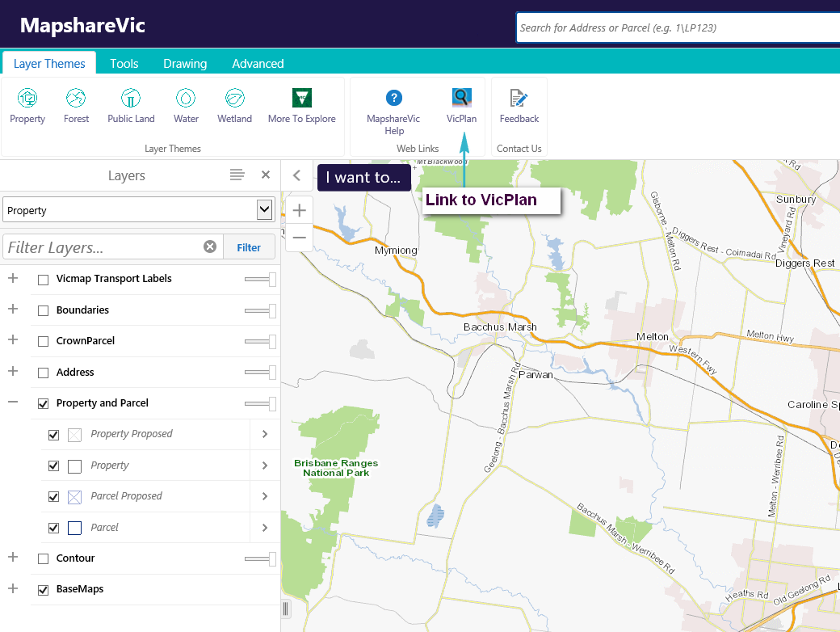
Task: Open More To Explore themes
Action: [301, 106]
